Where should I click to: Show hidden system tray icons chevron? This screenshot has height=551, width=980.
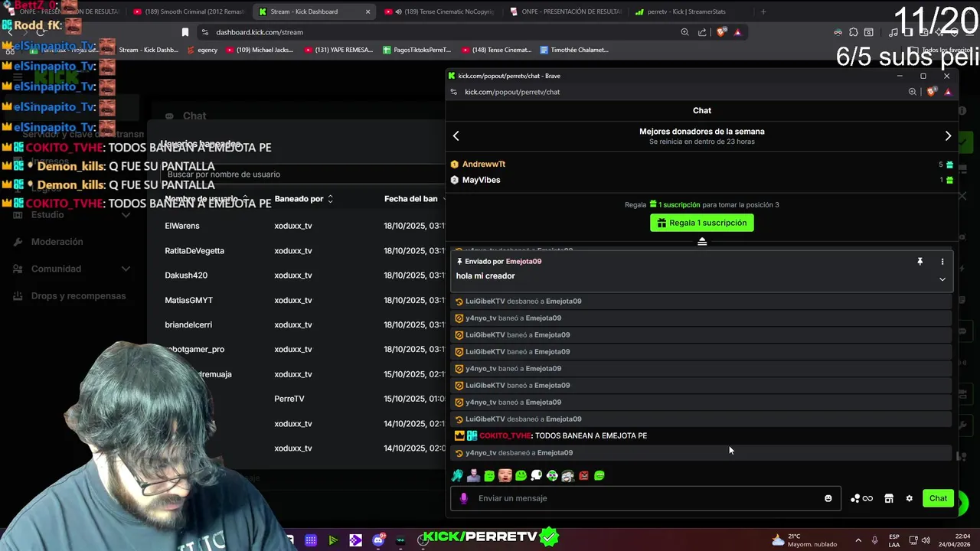857,540
